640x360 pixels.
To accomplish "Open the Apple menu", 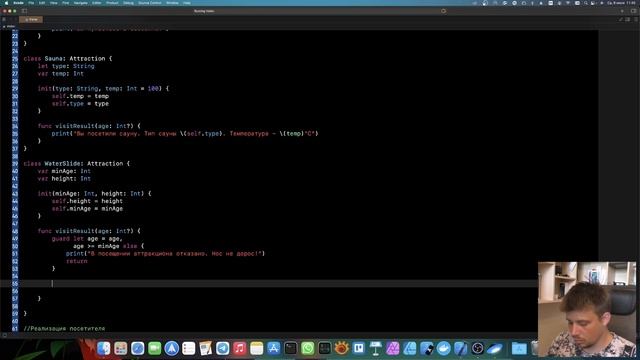I will (6, 3).
